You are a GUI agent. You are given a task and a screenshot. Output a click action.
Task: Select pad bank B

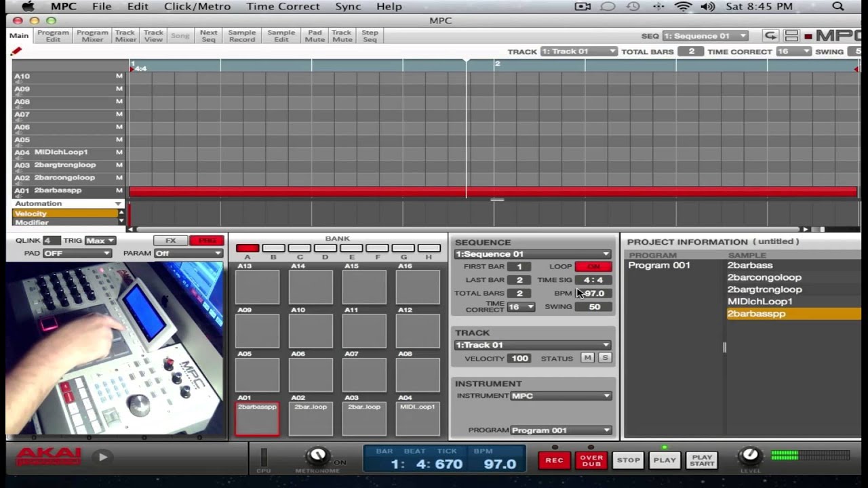click(273, 249)
